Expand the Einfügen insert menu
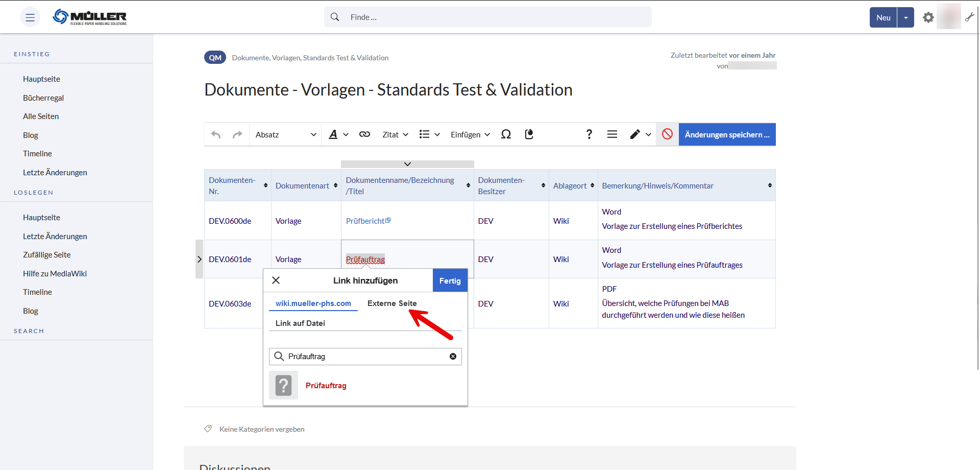Screen dimensions: 980x470 pyautogui.click(x=470, y=134)
